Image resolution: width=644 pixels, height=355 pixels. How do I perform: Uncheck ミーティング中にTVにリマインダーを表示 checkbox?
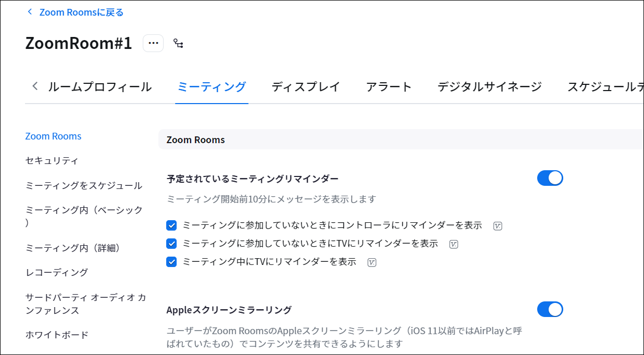(171, 262)
